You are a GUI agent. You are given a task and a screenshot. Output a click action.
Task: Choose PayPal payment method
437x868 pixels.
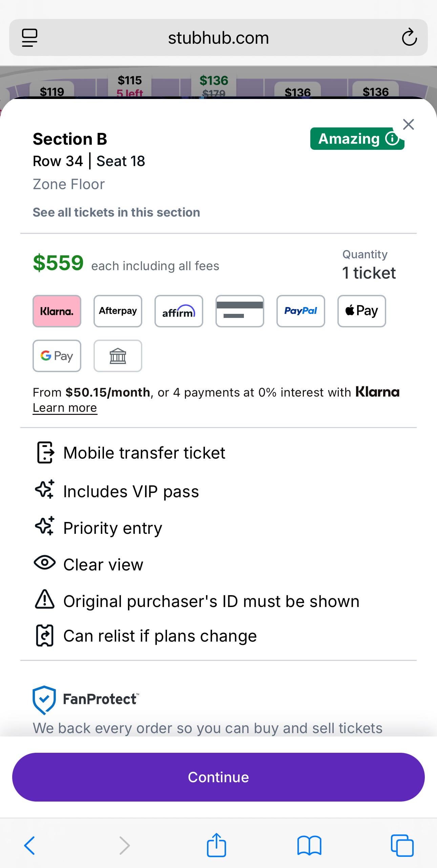pos(300,311)
